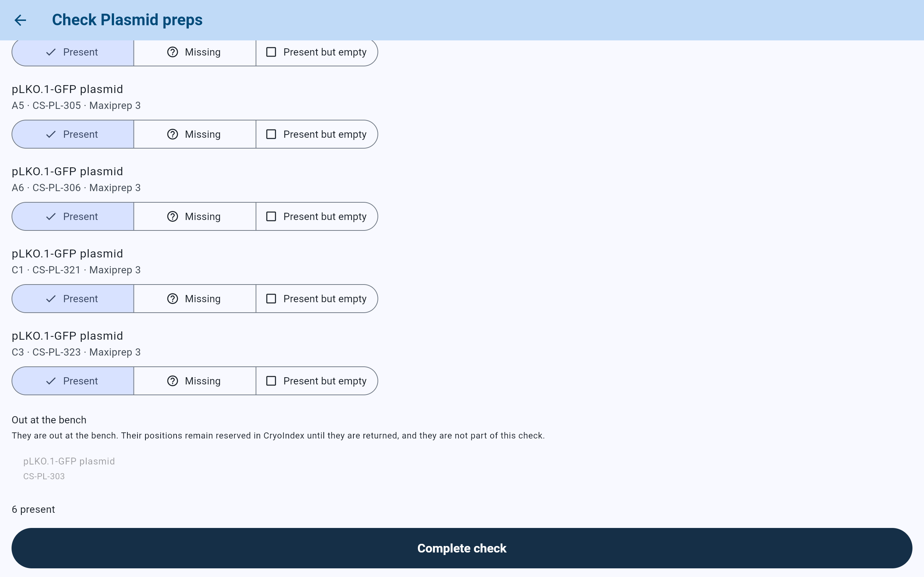This screenshot has width=924, height=577.
Task: Click the Check Plasmid preps title
Action: (x=127, y=20)
